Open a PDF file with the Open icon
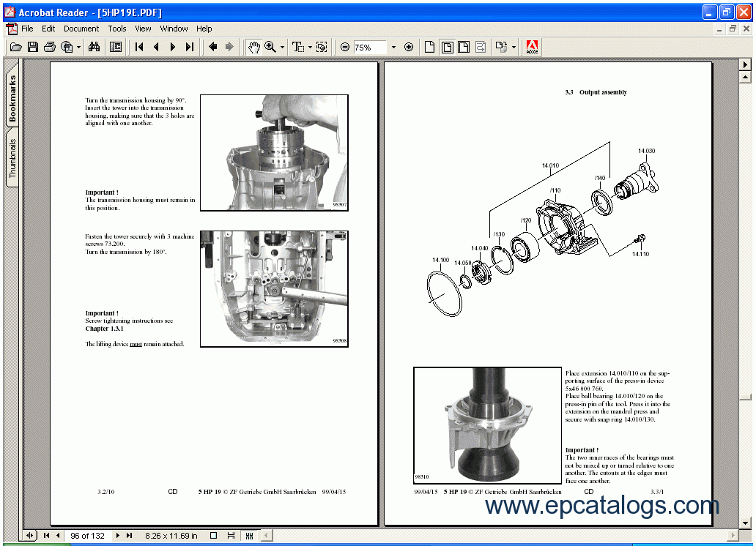Screen dimensions: 756x546 click(x=16, y=47)
